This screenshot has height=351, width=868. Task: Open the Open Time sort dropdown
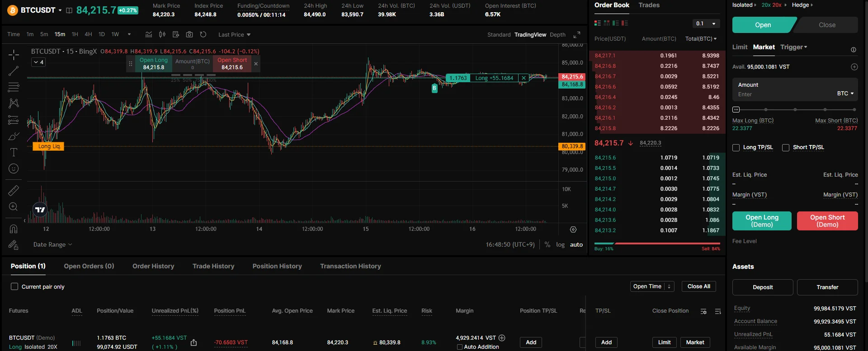tap(652, 286)
